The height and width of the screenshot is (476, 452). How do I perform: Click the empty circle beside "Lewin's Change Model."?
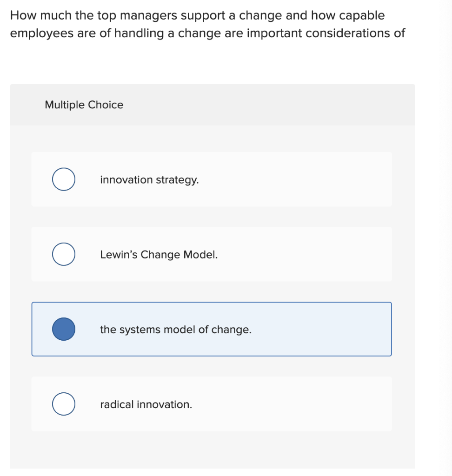[63, 254]
